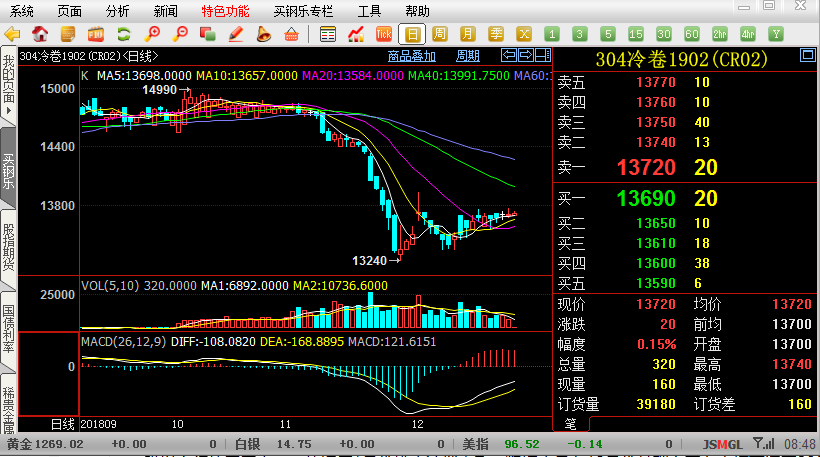Click the 卖一 price 13720
Screen dimensions: 820x457
646,168
